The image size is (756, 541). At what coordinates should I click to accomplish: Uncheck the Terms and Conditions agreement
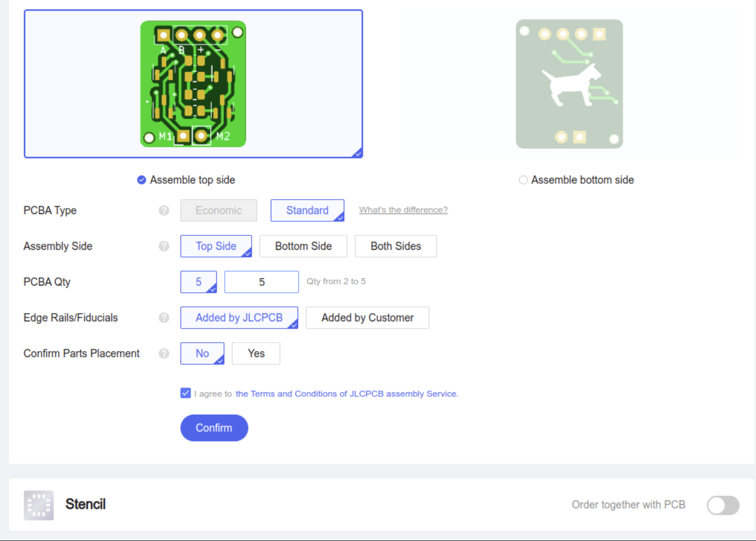tap(185, 393)
